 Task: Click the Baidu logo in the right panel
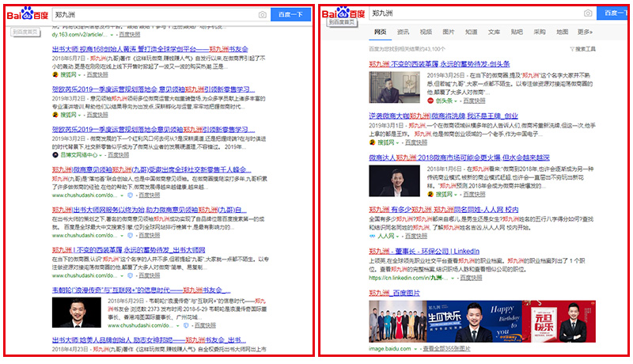pos(343,13)
